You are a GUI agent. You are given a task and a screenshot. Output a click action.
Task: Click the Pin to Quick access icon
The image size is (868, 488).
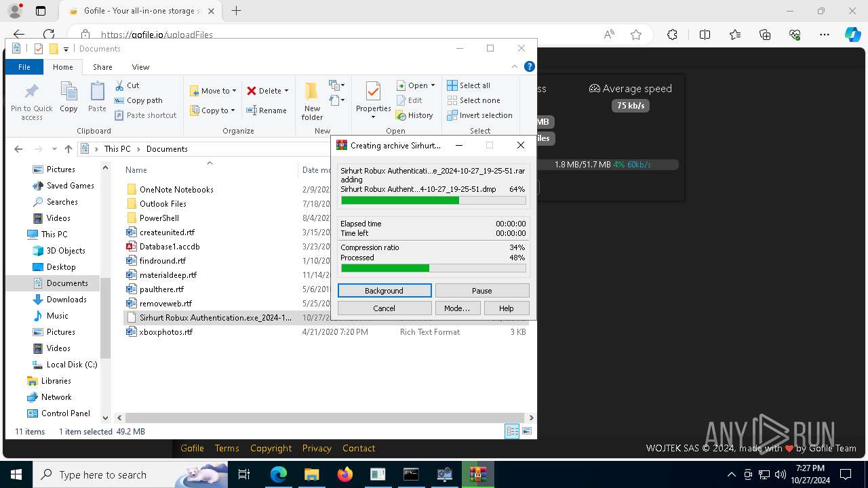pos(31,91)
